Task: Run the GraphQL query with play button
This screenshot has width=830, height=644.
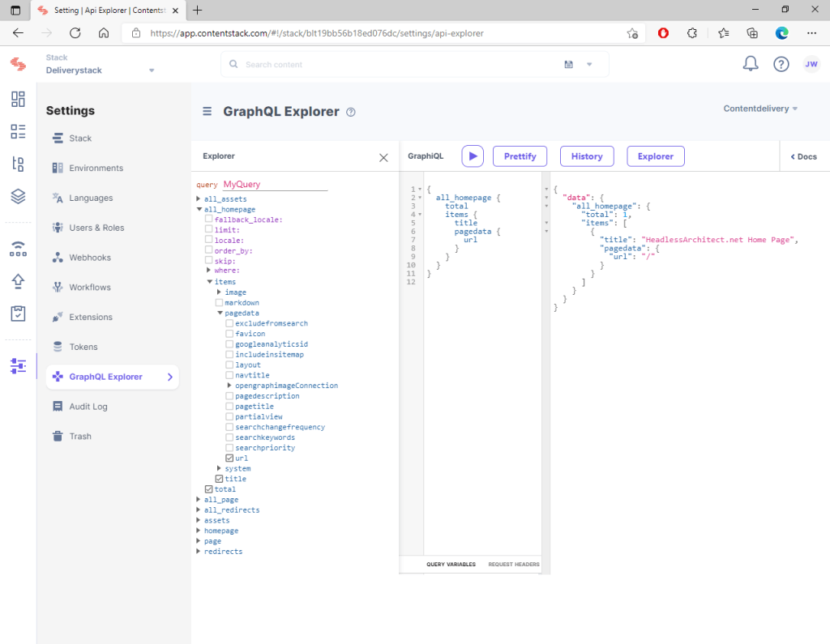Action: 473,156
